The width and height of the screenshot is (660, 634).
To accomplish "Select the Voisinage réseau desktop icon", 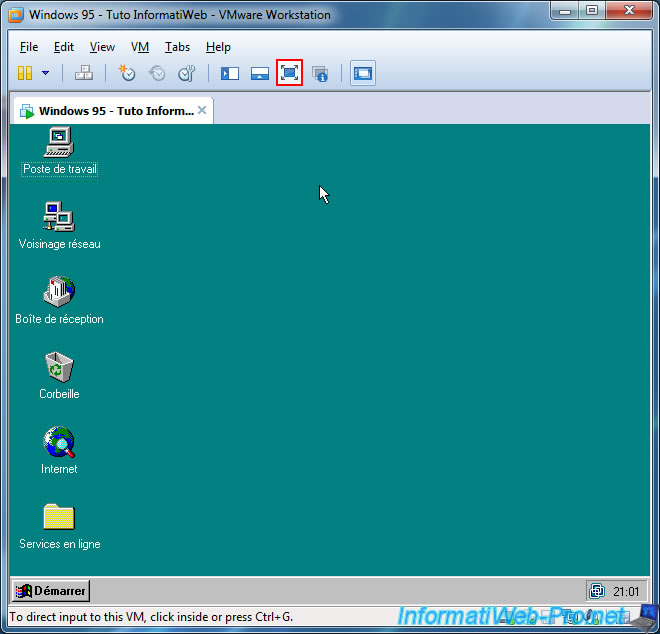I will 59,226.
